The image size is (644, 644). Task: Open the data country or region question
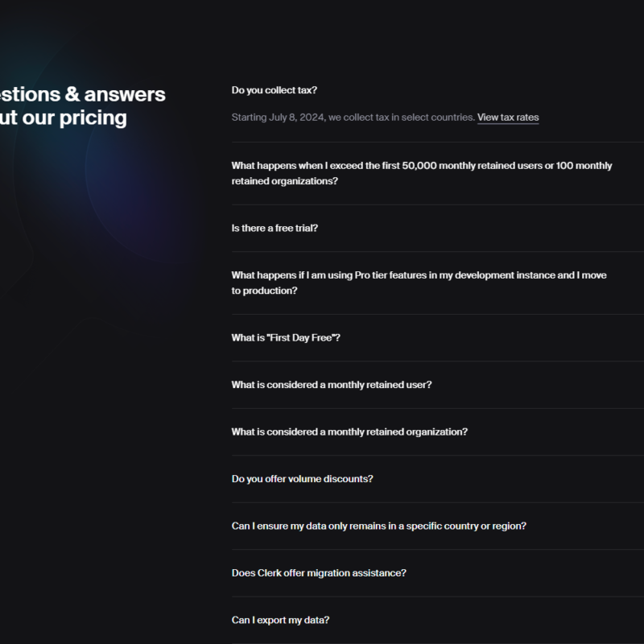tap(378, 526)
